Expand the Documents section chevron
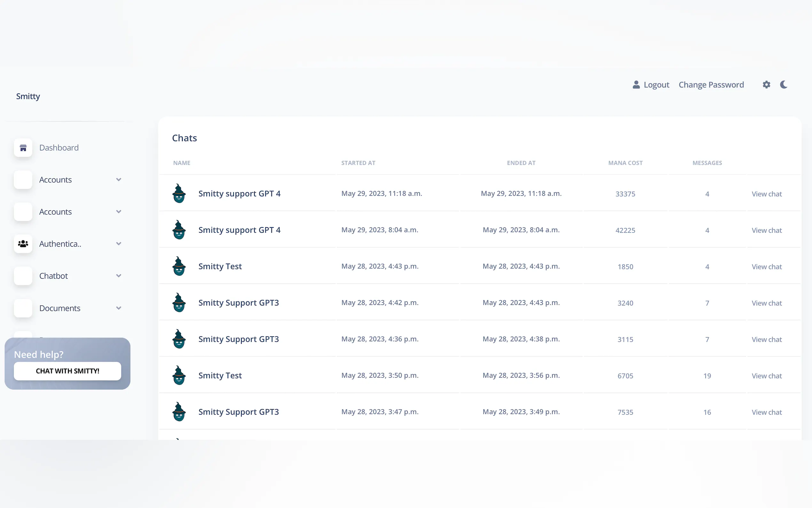Screen dimensions: 812x508 119,308
